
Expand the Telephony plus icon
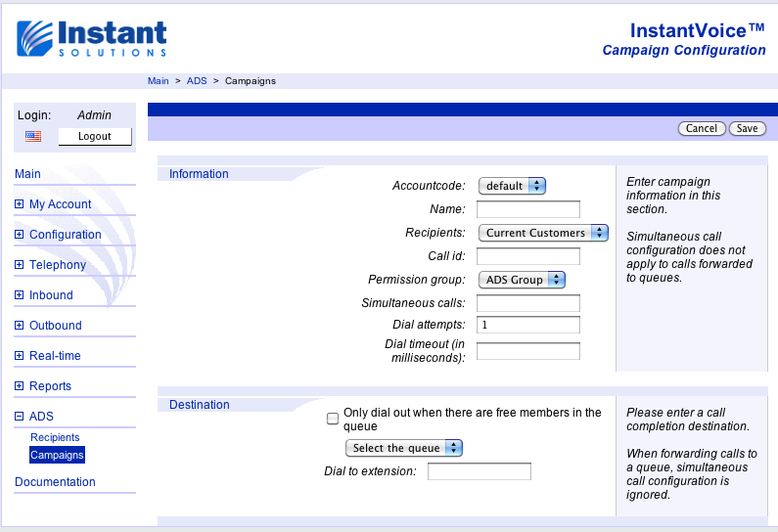point(20,265)
